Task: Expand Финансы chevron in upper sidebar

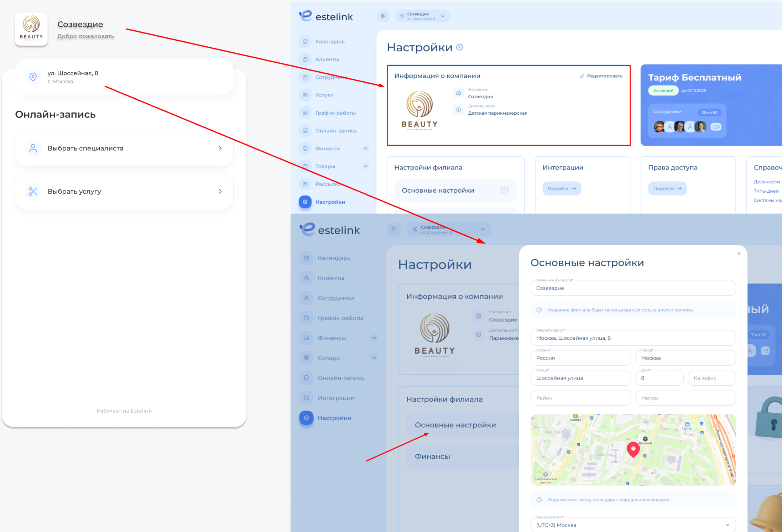Action: pyautogui.click(x=366, y=148)
